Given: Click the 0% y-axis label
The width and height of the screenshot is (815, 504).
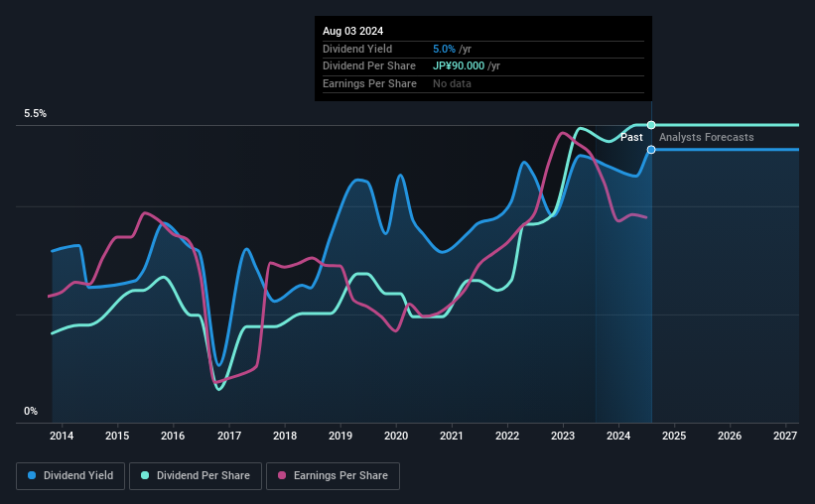Looking at the screenshot, I should pyautogui.click(x=31, y=411).
